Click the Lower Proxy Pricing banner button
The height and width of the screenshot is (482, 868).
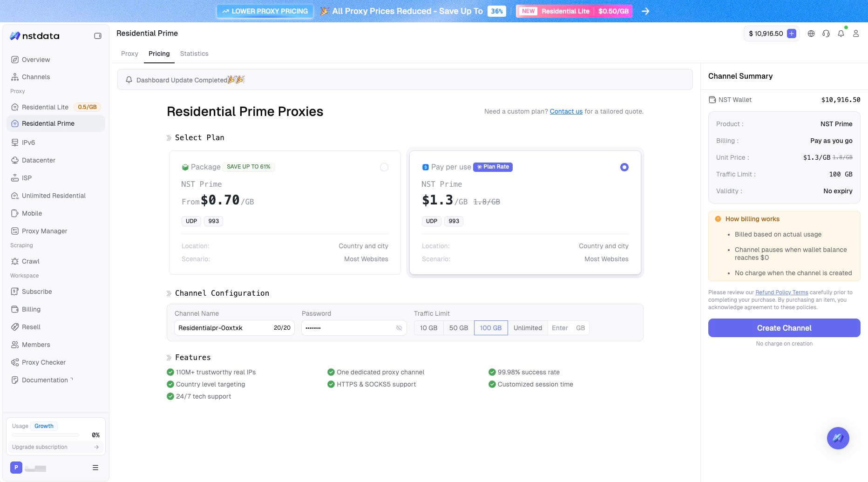[x=265, y=11]
